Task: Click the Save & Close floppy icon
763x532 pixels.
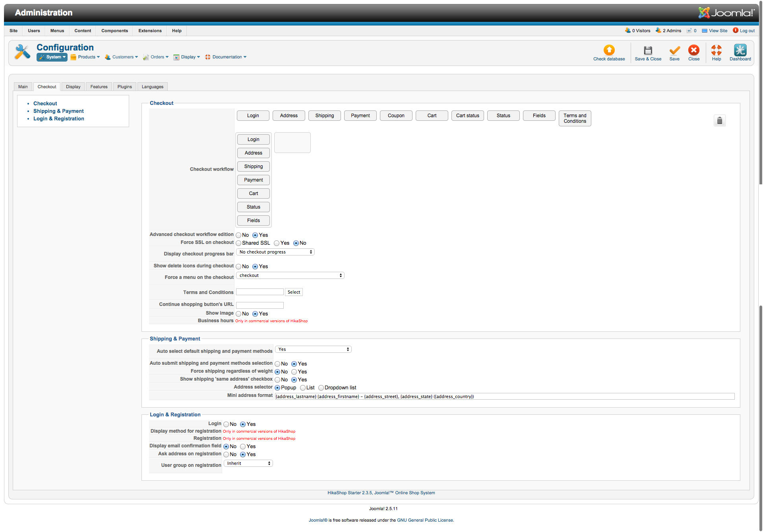Action: [648, 50]
